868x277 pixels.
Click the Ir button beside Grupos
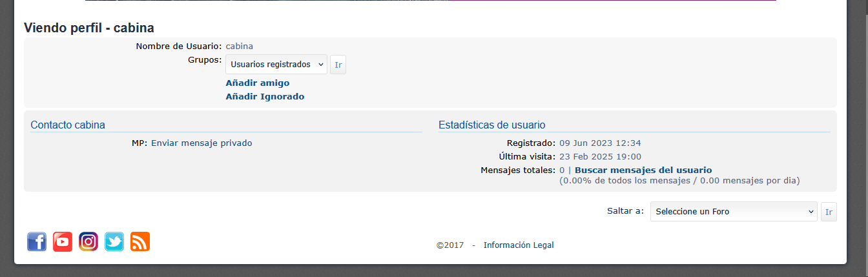[x=338, y=65]
